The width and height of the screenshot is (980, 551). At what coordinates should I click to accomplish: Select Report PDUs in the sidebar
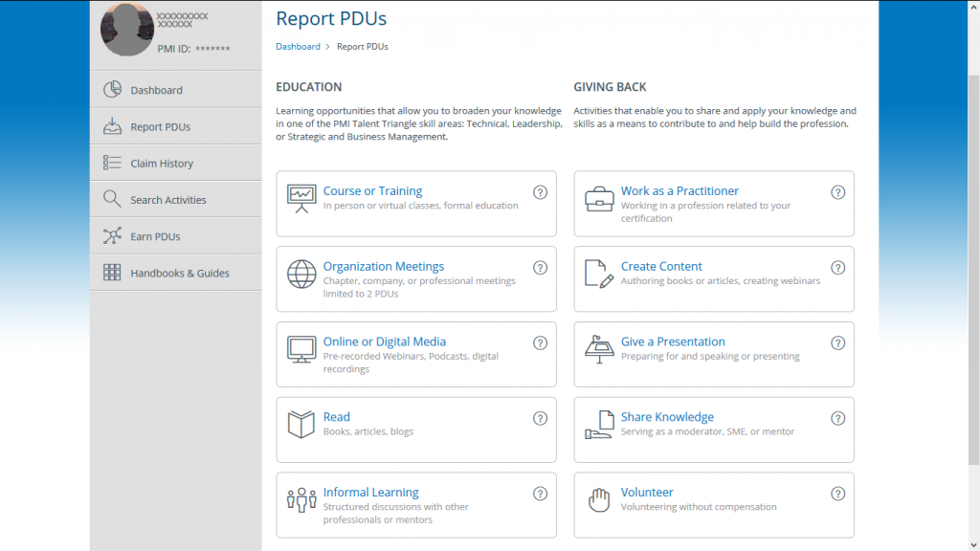[x=176, y=126]
